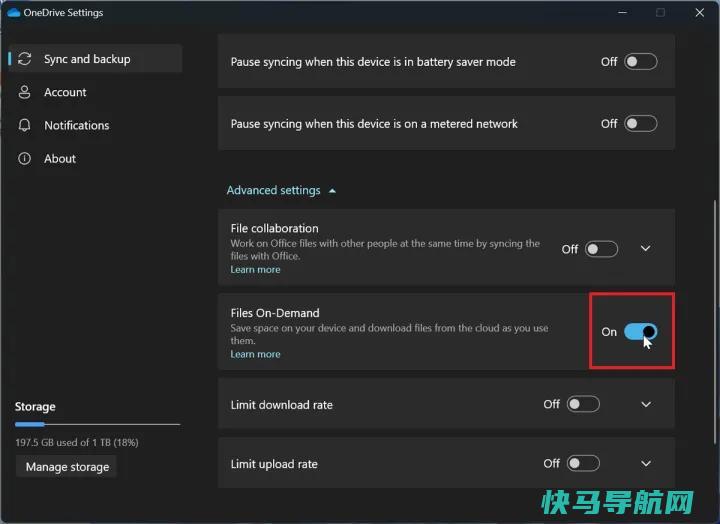The width and height of the screenshot is (720, 524).
Task: Turn off the Files On-Demand switch
Action: pyautogui.click(x=641, y=332)
